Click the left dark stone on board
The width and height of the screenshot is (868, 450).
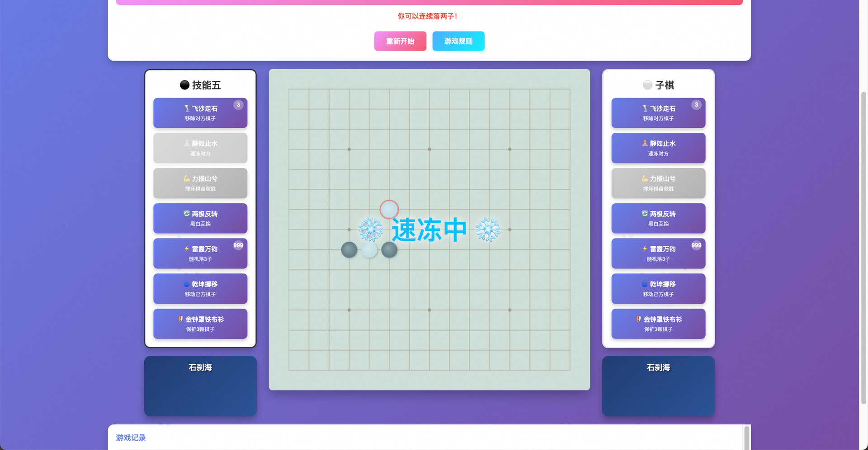(x=349, y=250)
